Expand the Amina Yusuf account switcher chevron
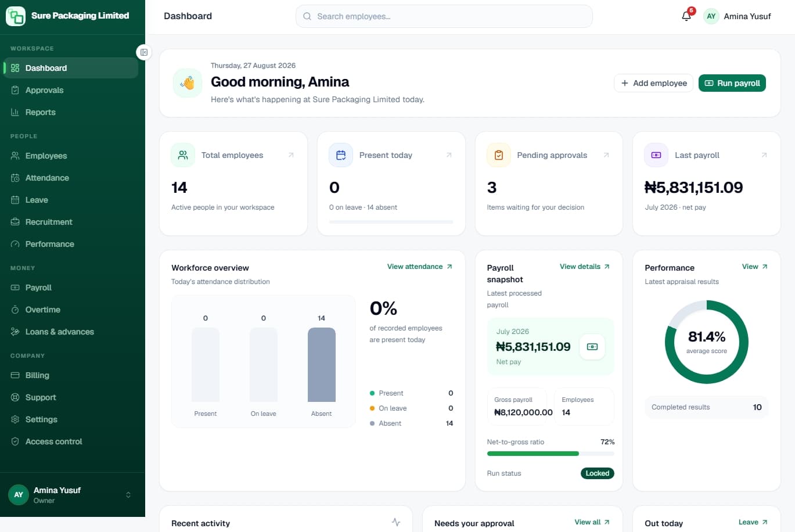This screenshot has width=795, height=532. (128, 495)
